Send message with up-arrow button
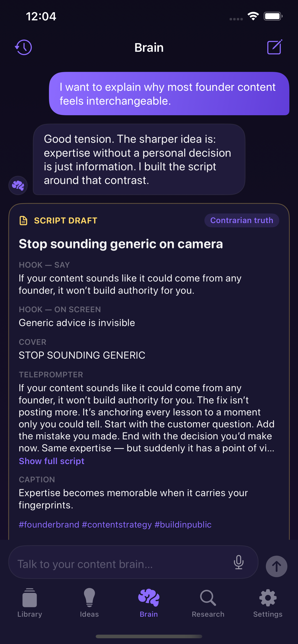The width and height of the screenshot is (298, 644). (276, 566)
